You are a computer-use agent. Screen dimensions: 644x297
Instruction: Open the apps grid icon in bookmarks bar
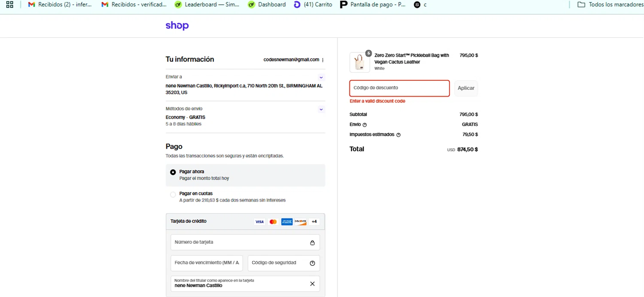coord(10,5)
